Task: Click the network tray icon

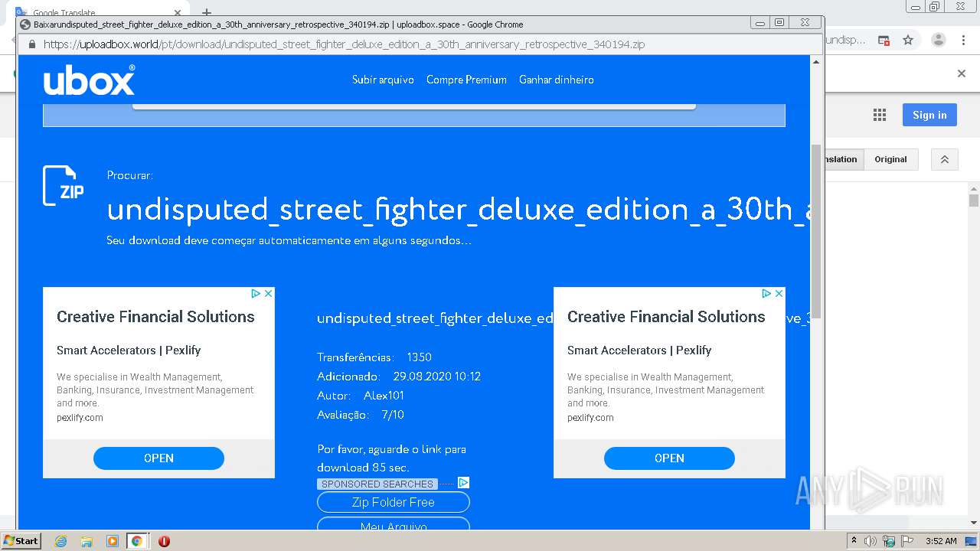Action: coord(889,541)
